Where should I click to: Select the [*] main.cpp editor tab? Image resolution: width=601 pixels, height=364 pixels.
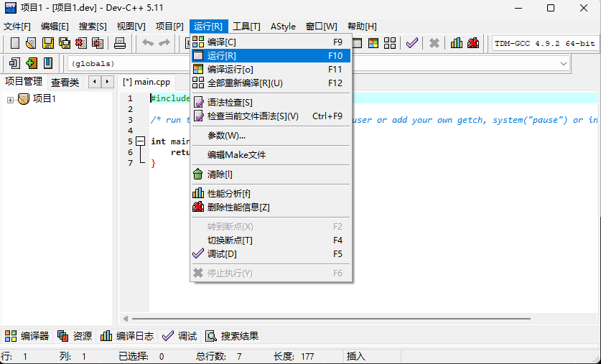[146, 82]
